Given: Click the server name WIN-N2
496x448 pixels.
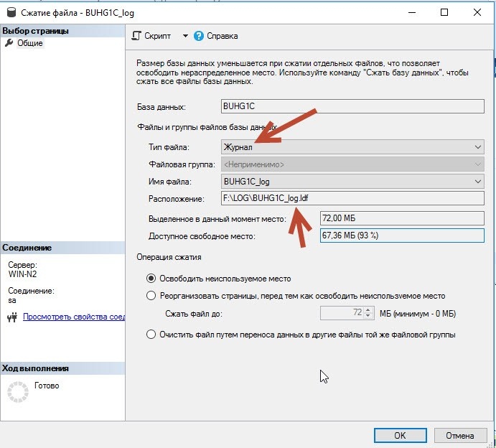Looking at the screenshot, I should (22, 274).
